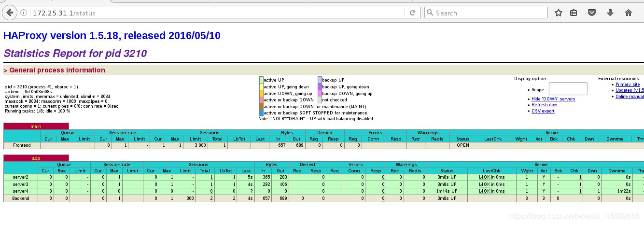Show bookmarks list icon
This screenshot has height=225, width=644.
[x=574, y=13]
